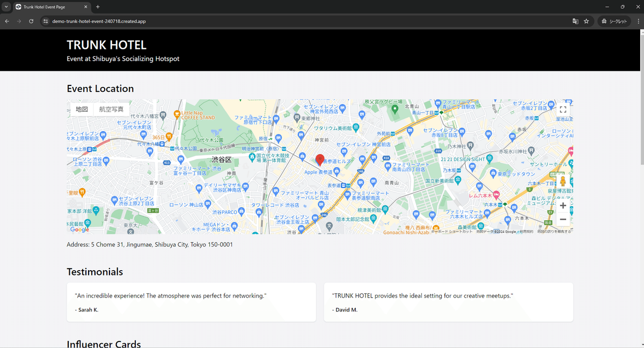The height and width of the screenshot is (348, 644).
Task: Click the Little Nap COFFEE STAND marker
Action: pyautogui.click(x=177, y=114)
